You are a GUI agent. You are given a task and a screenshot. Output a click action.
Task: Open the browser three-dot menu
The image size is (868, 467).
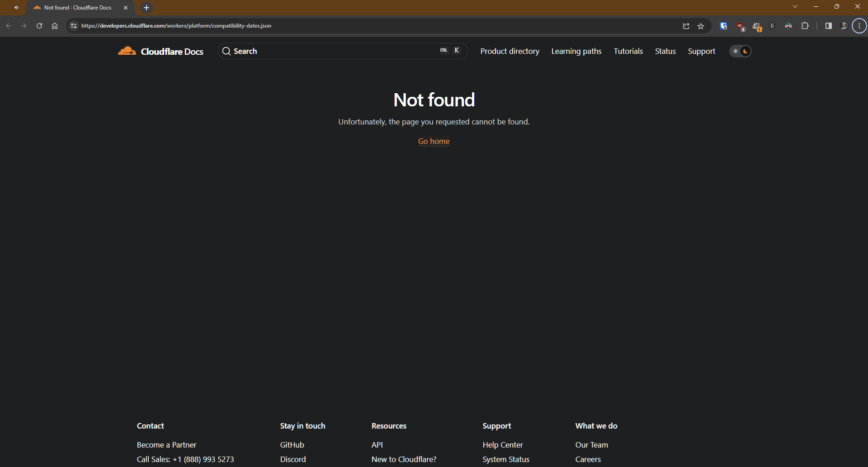point(859,26)
